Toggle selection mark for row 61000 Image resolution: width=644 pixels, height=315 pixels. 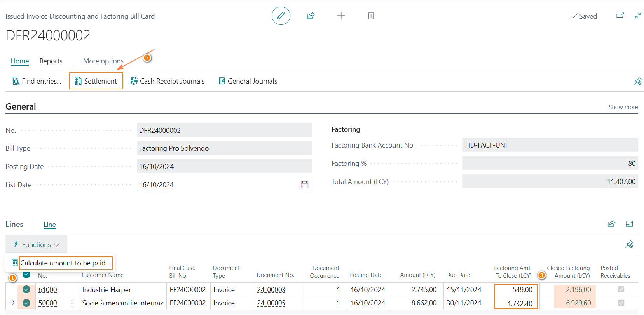(26, 290)
